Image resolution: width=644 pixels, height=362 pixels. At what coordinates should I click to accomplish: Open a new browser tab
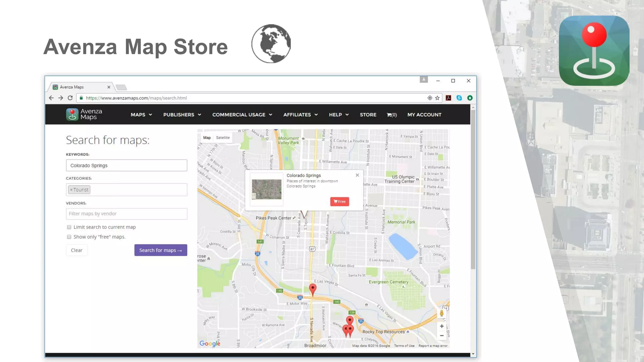coord(121,87)
